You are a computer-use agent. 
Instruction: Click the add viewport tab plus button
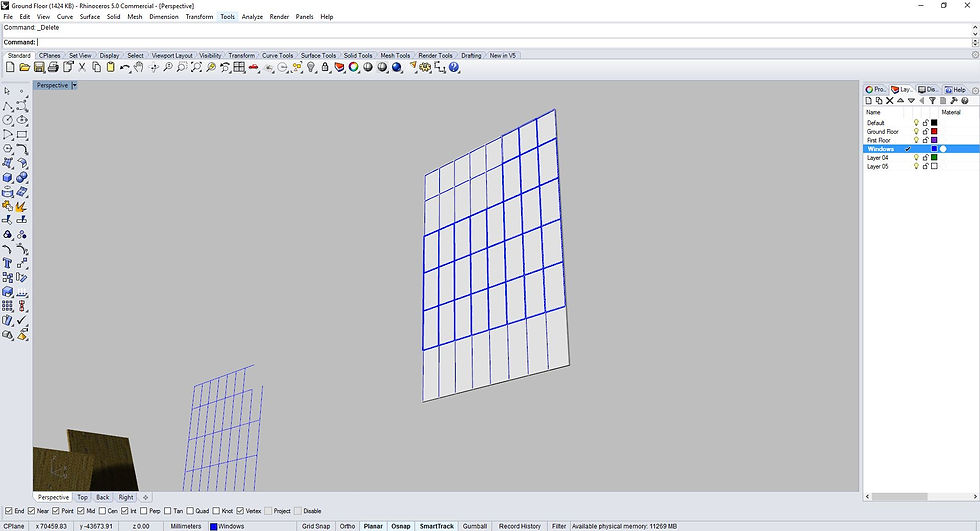(x=145, y=497)
